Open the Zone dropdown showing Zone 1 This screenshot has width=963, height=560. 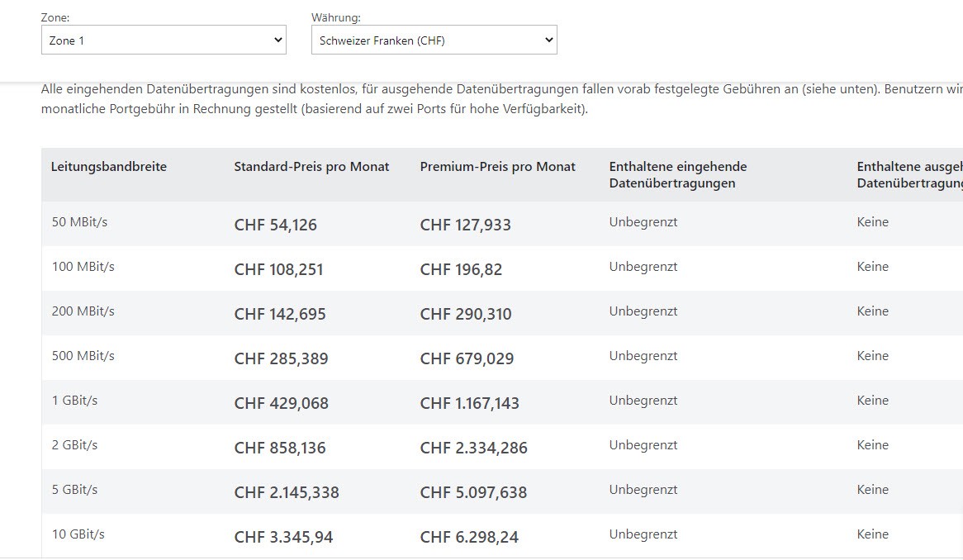pos(164,40)
